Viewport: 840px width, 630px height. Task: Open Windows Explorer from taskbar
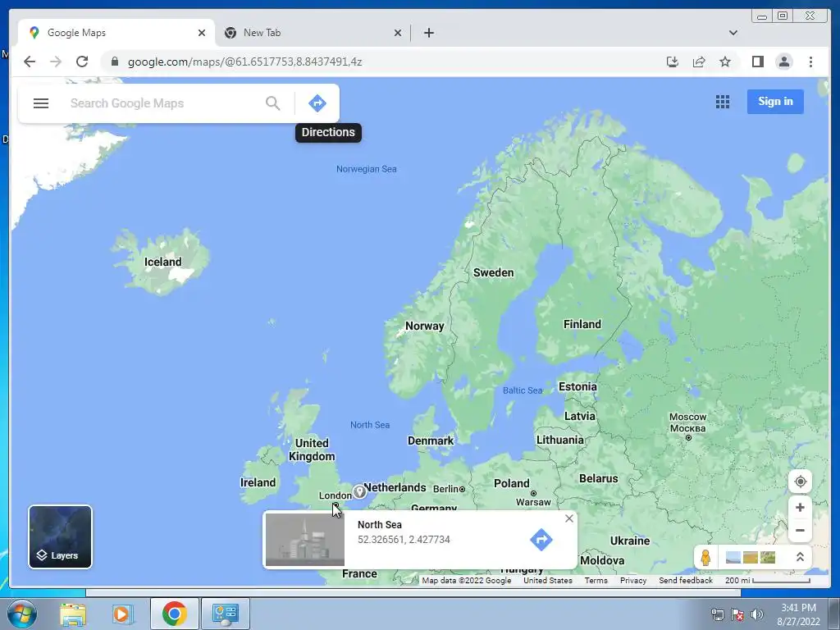coord(73,614)
